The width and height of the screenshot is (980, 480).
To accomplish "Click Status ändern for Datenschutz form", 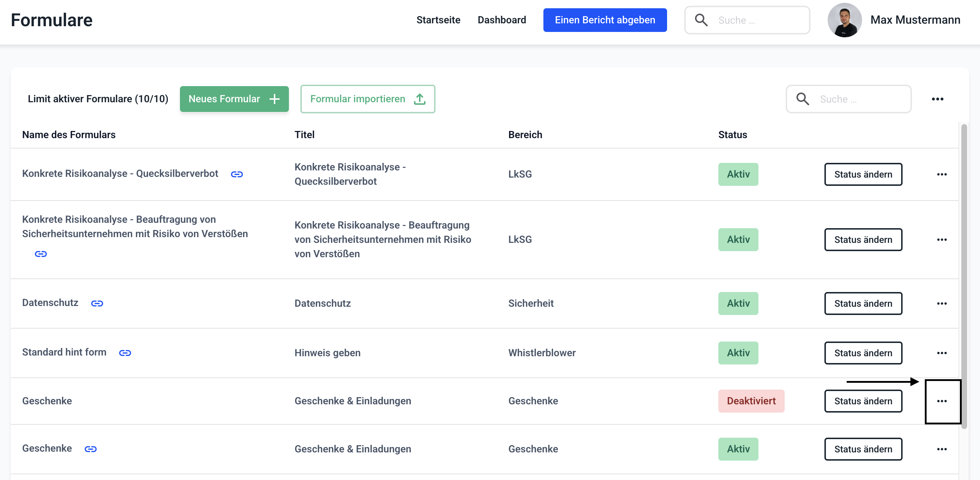I will coord(863,303).
